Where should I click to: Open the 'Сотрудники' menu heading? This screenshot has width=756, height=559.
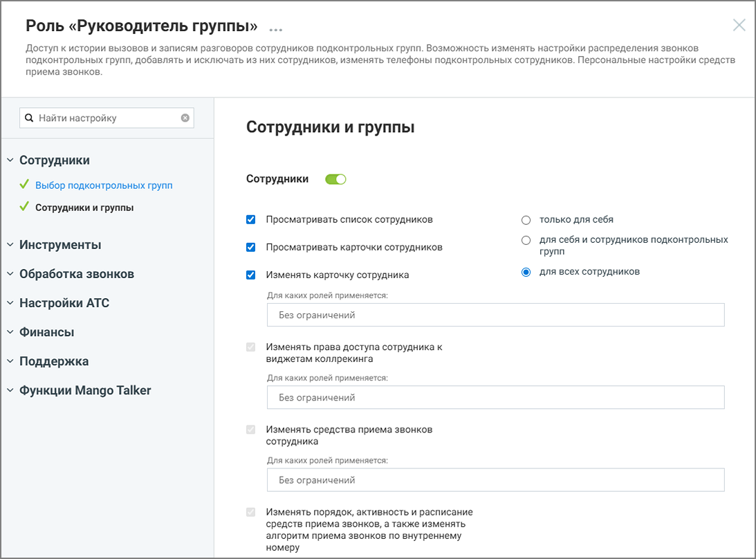coord(55,160)
